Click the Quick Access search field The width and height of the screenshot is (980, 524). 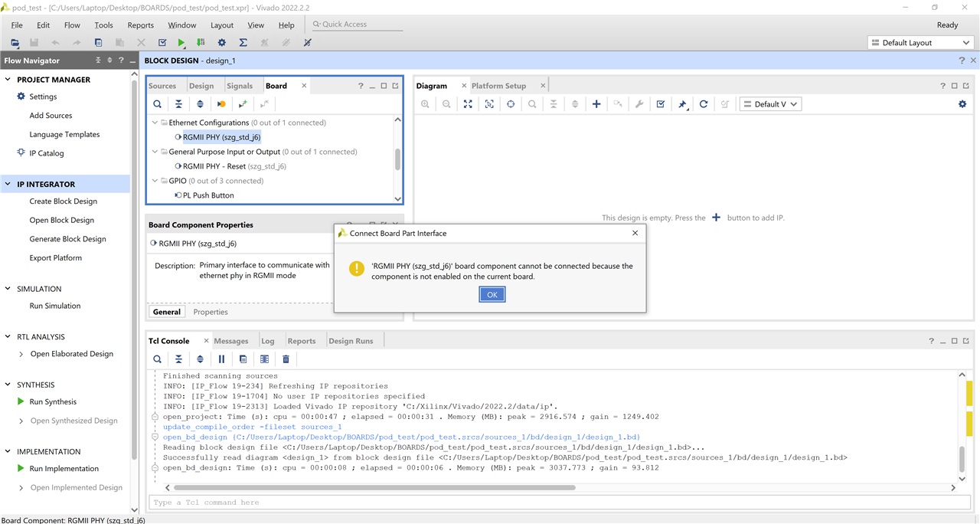click(357, 25)
